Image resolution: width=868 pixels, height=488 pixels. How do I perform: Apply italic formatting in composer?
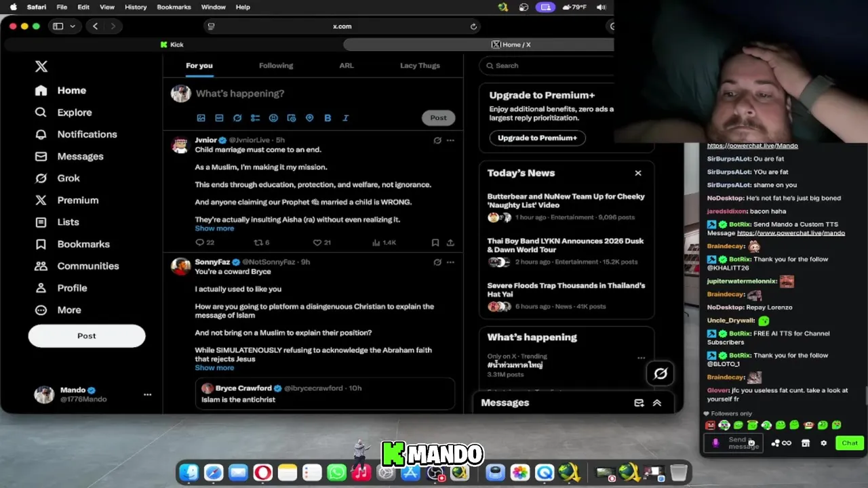[x=345, y=118]
